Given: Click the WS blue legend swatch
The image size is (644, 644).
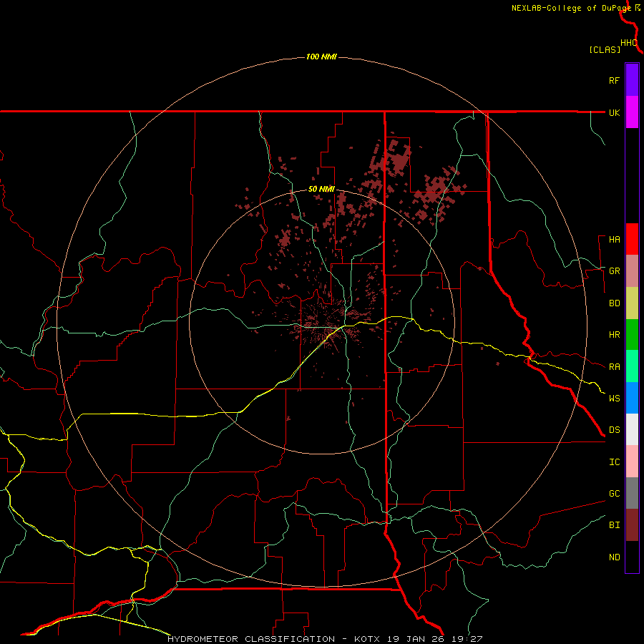Looking at the screenshot, I should [x=632, y=398].
